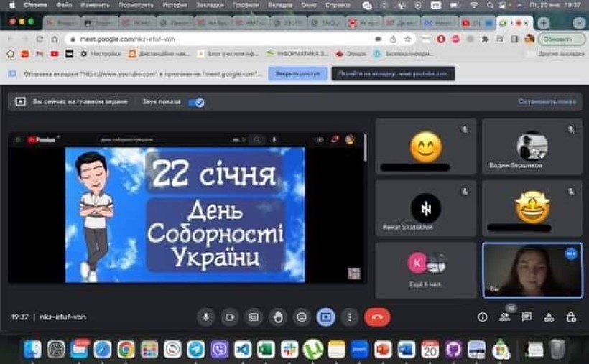Open Spotlight search in menu bar
Viewport: 589px width, 364px height.
pyautogui.click(x=490, y=5)
